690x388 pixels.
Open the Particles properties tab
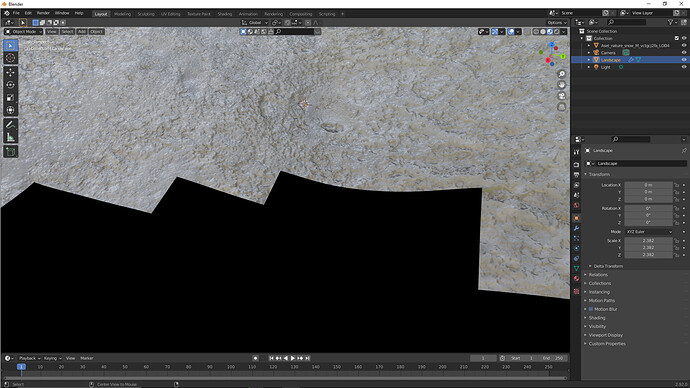pos(576,238)
